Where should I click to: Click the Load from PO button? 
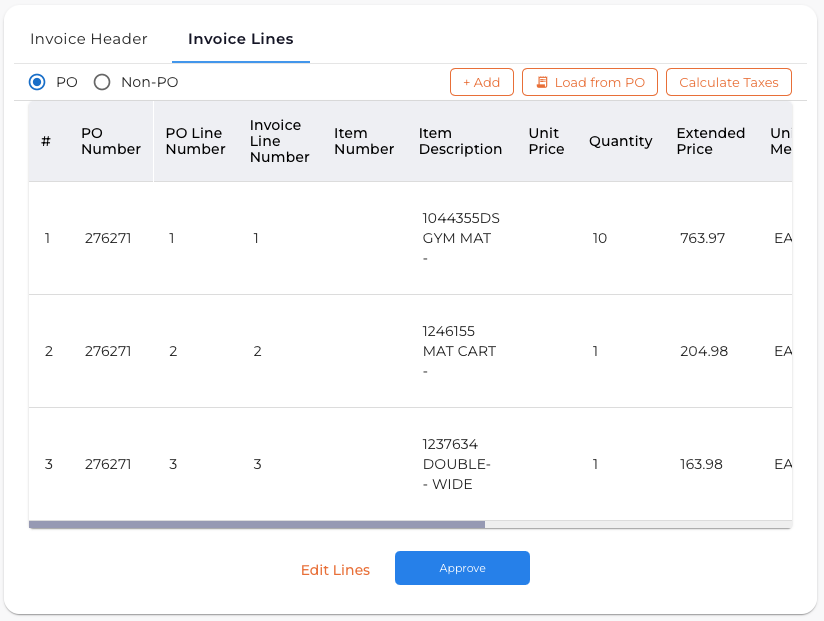pos(590,82)
